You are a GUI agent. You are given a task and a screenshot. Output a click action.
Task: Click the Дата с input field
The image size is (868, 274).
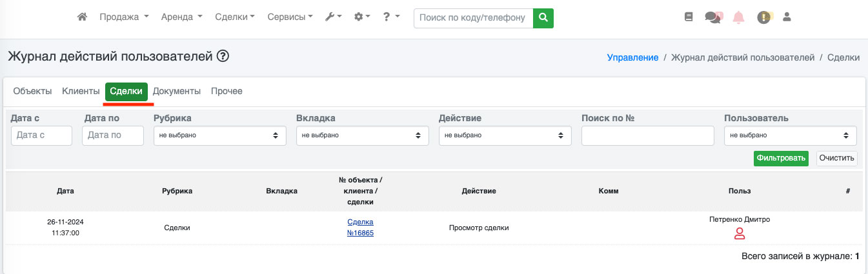pyautogui.click(x=41, y=135)
